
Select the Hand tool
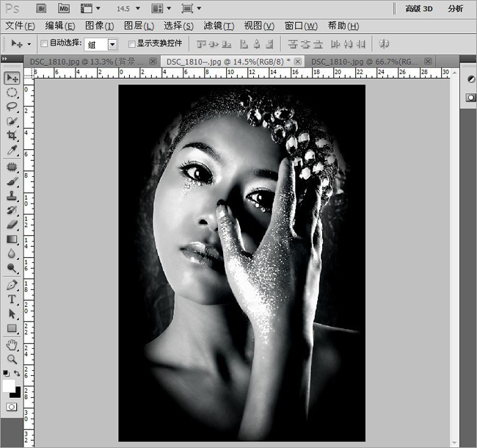coord(12,345)
